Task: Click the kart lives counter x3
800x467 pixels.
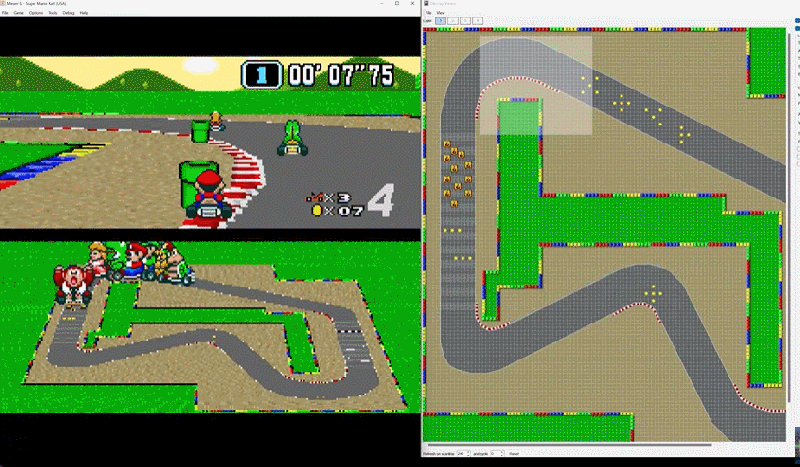Action: point(329,198)
